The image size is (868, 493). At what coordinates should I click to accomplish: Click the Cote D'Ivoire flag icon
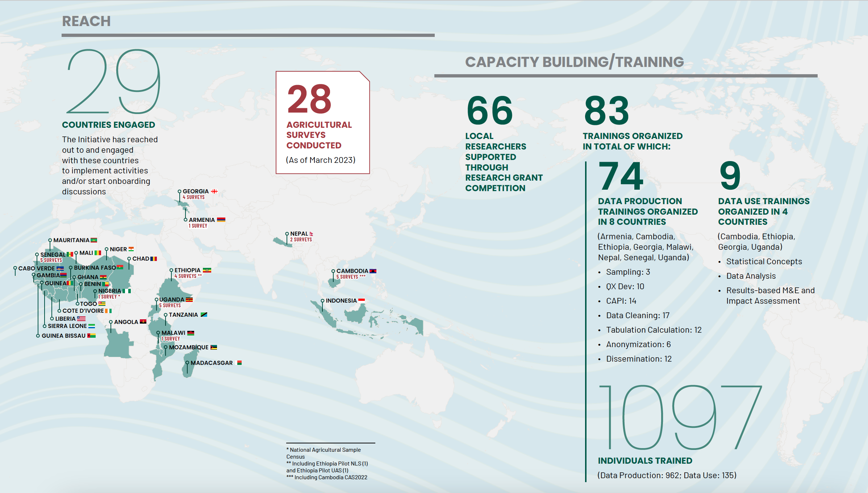[108, 311]
